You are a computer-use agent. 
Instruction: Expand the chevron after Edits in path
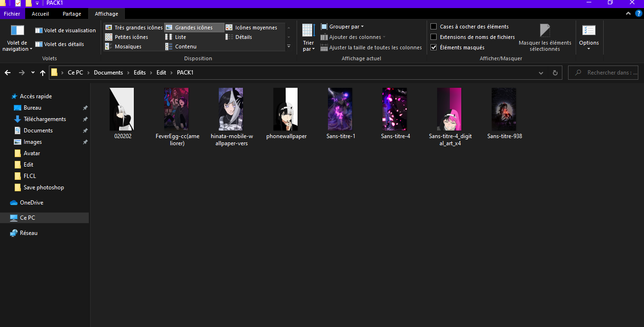point(152,73)
